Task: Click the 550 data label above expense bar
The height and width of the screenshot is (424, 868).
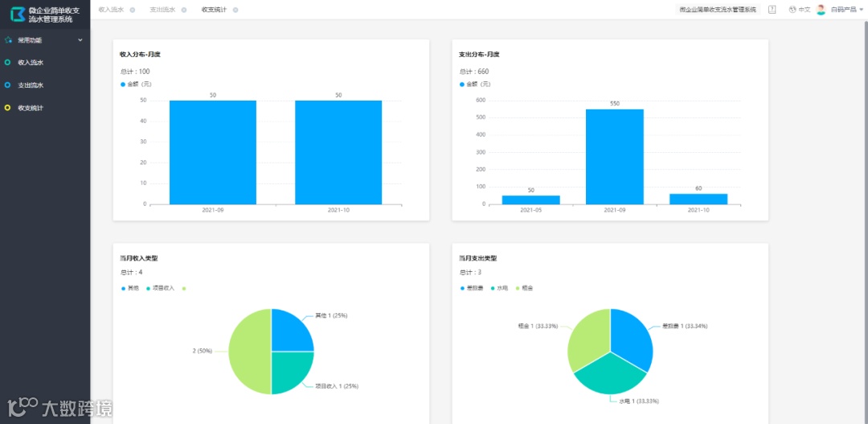Action: point(615,104)
